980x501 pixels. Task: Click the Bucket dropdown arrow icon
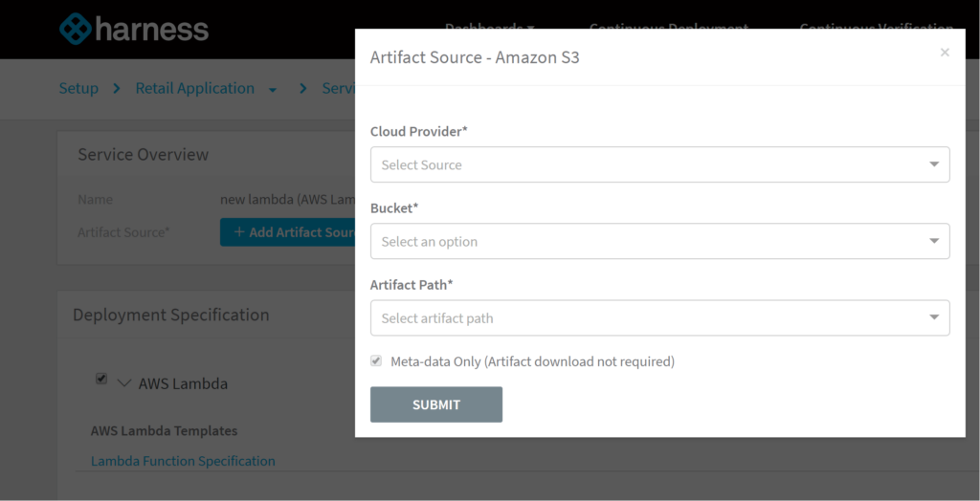(x=934, y=241)
